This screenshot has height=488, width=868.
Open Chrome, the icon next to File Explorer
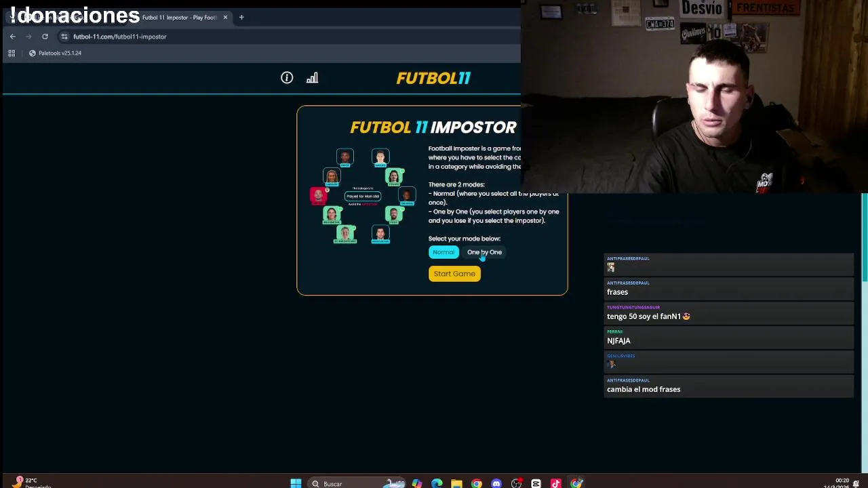477,483
